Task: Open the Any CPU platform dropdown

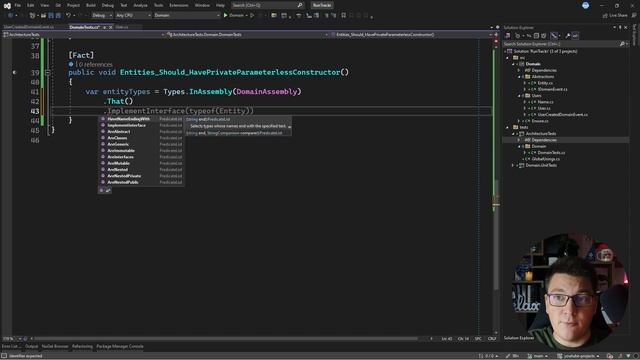Action: tap(133, 16)
